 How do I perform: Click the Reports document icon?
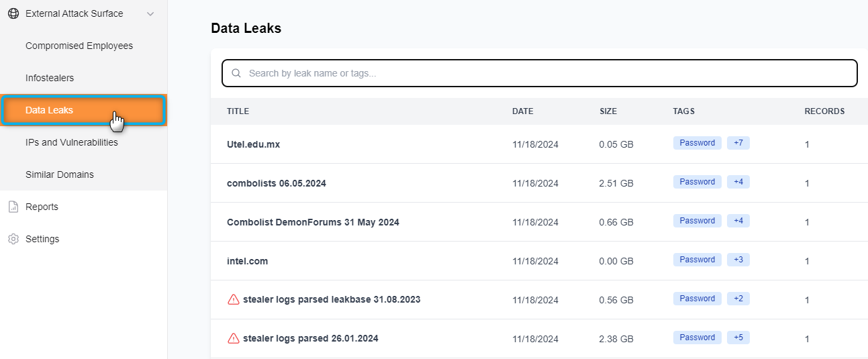(x=13, y=207)
